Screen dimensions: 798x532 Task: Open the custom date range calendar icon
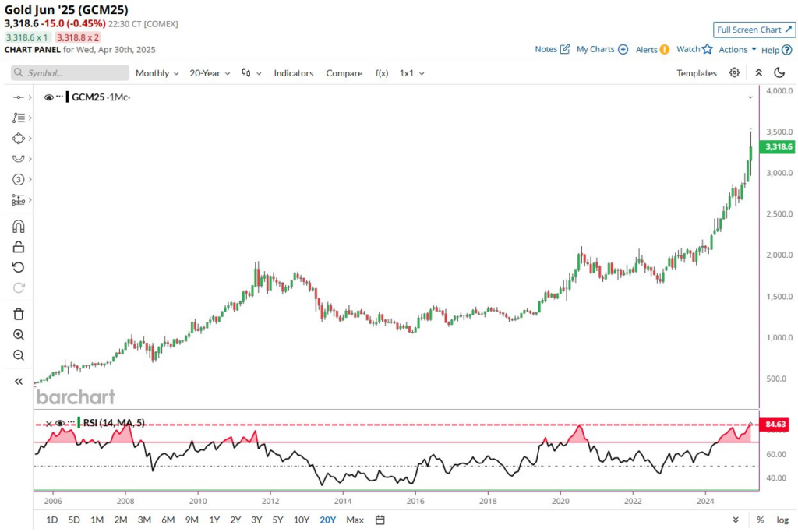(380, 520)
